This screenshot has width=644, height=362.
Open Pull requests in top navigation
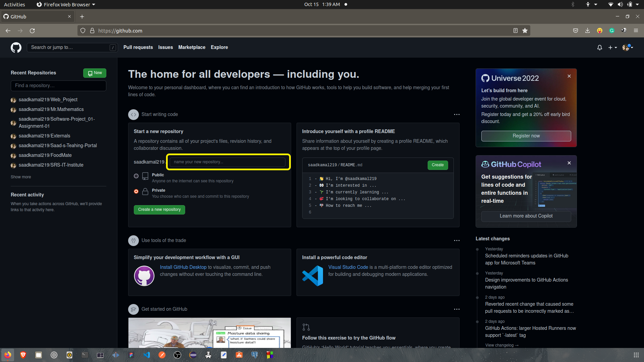tap(138, 47)
